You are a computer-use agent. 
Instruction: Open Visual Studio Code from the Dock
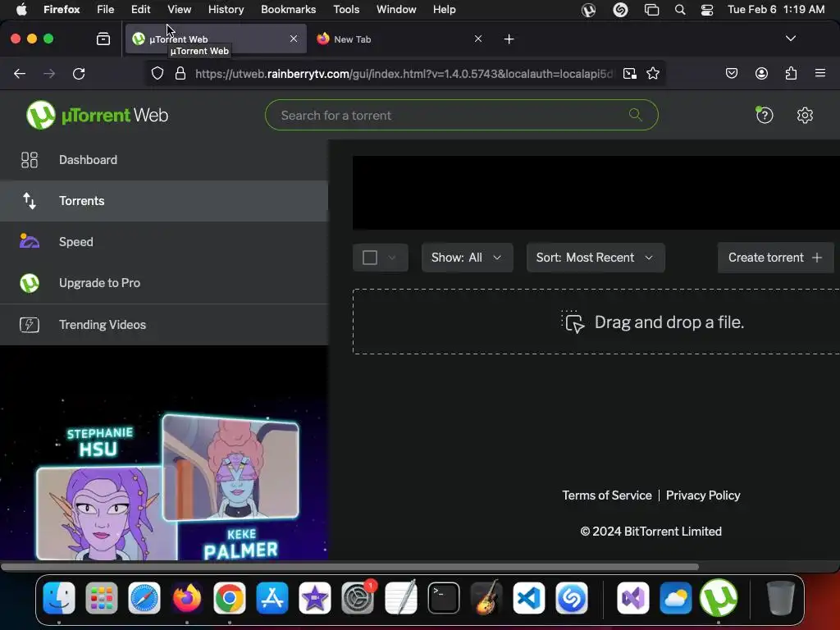point(529,598)
